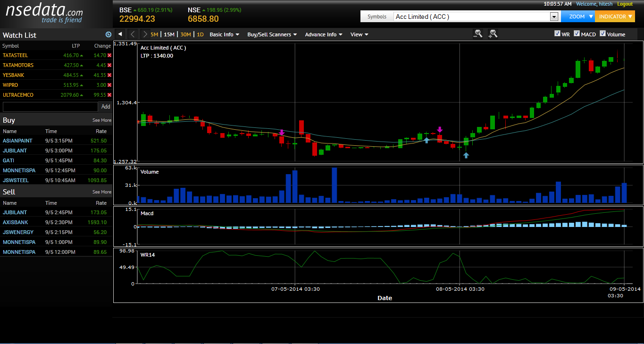Click See More in Sell section
Viewport: 644px width, 344px height.
pyautogui.click(x=102, y=192)
